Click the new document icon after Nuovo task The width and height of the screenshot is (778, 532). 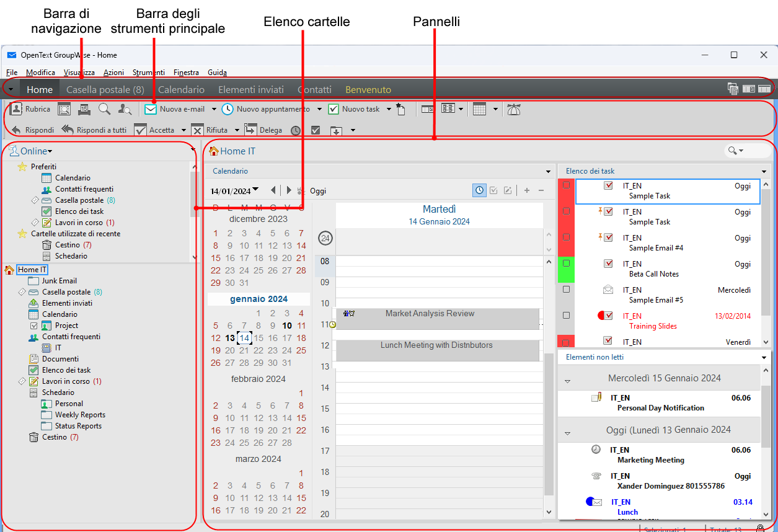[x=401, y=110]
